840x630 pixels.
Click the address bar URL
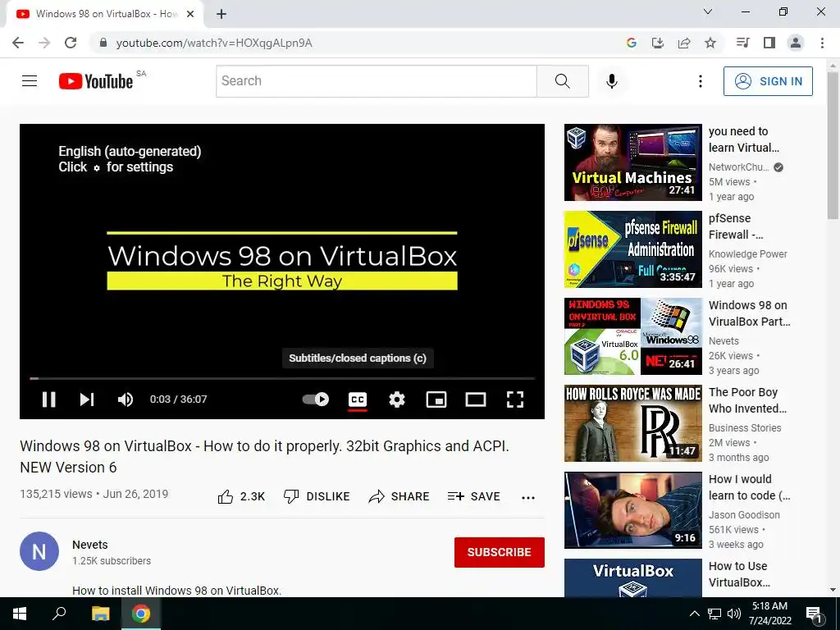coord(214,43)
